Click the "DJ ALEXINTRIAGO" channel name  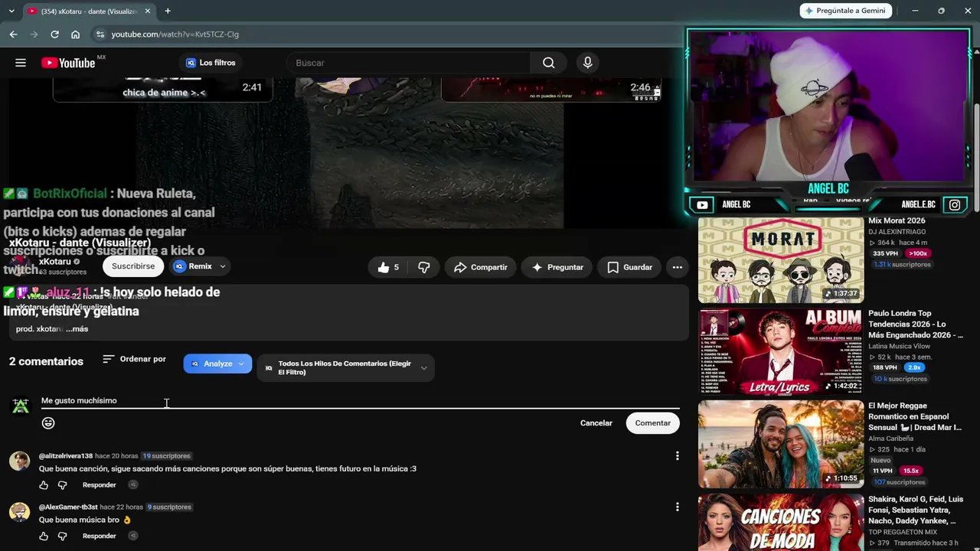pyautogui.click(x=897, y=232)
